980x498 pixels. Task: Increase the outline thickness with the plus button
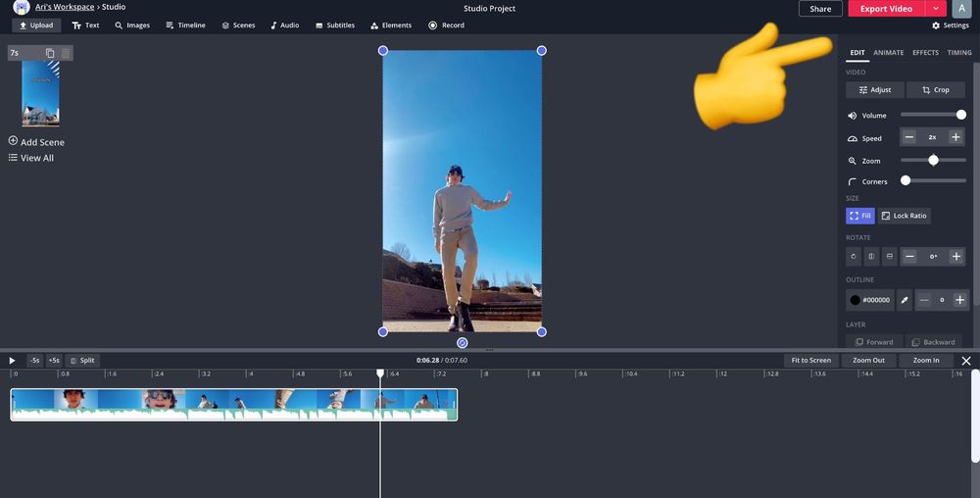click(x=960, y=300)
